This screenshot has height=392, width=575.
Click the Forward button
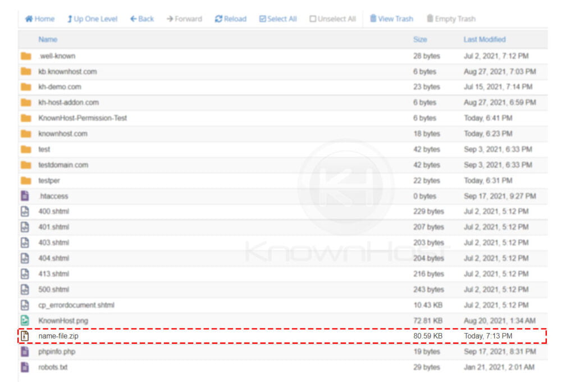point(184,19)
